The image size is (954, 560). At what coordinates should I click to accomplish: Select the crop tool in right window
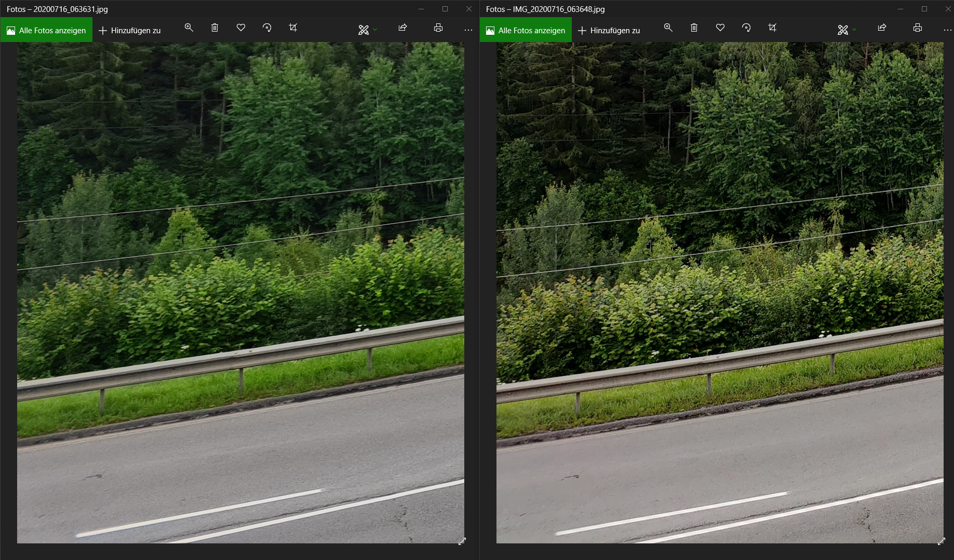(x=772, y=28)
